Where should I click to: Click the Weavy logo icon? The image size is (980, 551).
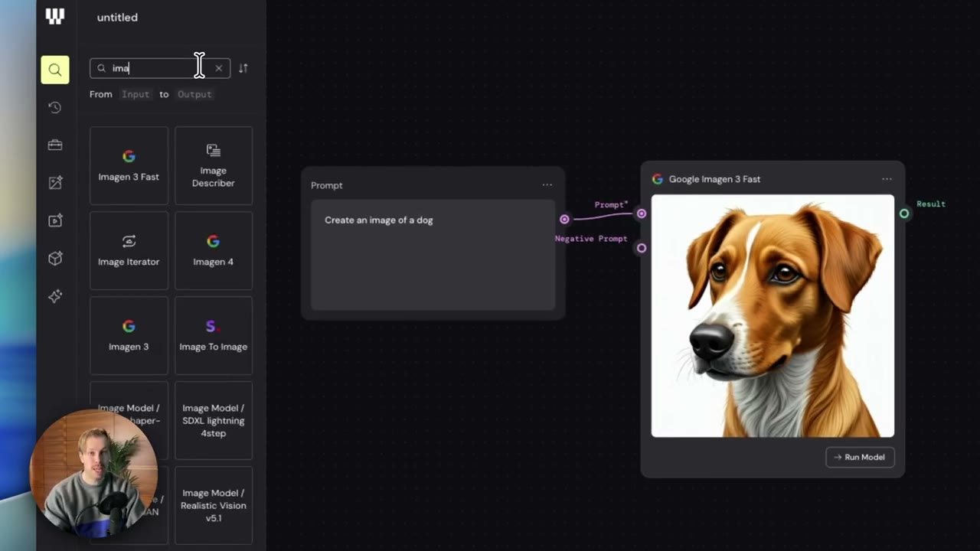point(55,17)
